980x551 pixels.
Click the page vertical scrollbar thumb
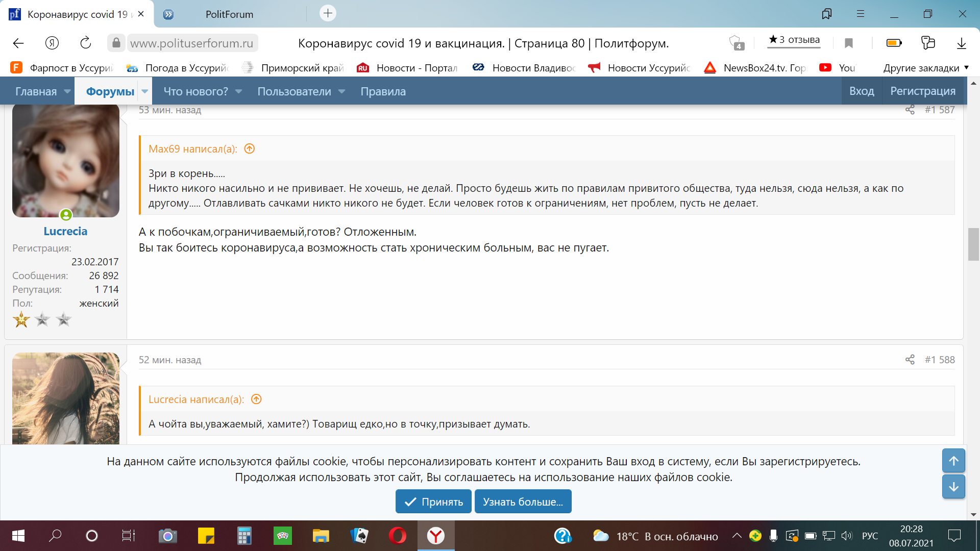pyautogui.click(x=973, y=244)
